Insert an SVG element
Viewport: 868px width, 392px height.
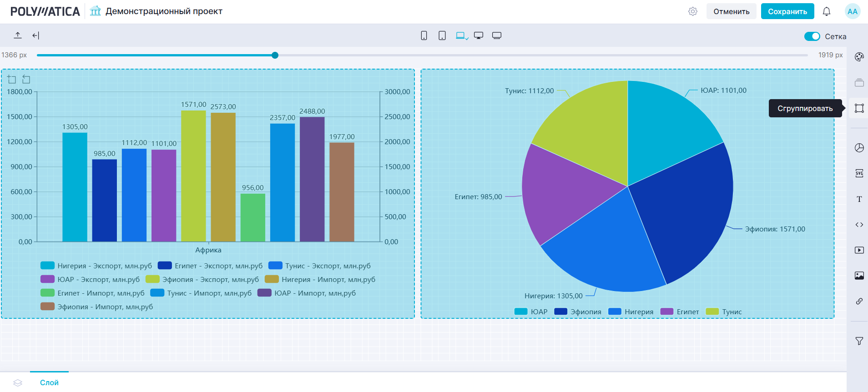pyautogui.click(x=859, y=173)
